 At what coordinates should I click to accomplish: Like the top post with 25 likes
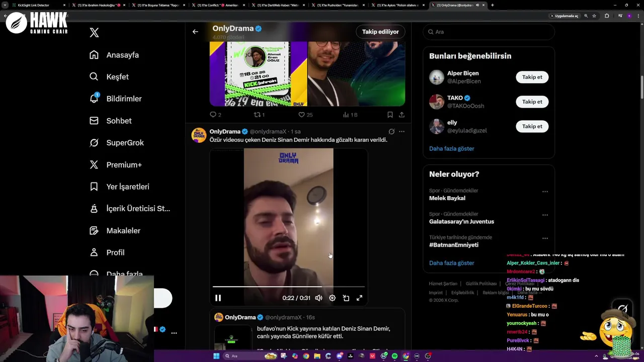pos(305,115)
